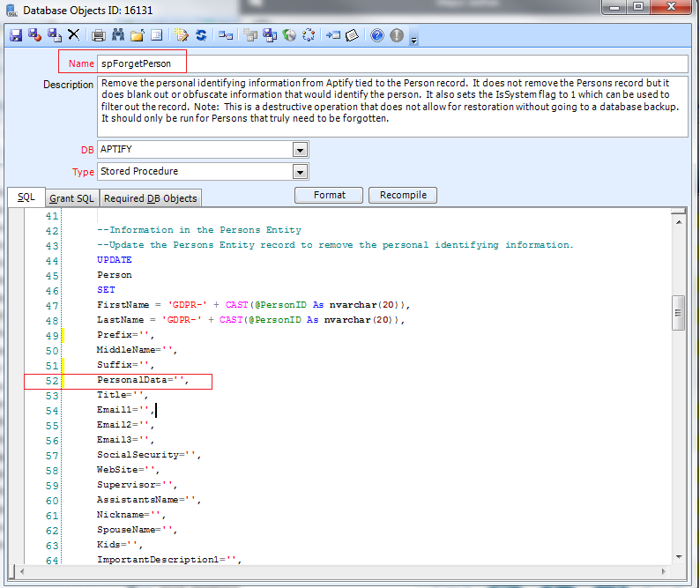Image resolution: width=700 pixels, height=588 pixels.
Task: Open Find with the binoculars icon
Action: [118, 35]
